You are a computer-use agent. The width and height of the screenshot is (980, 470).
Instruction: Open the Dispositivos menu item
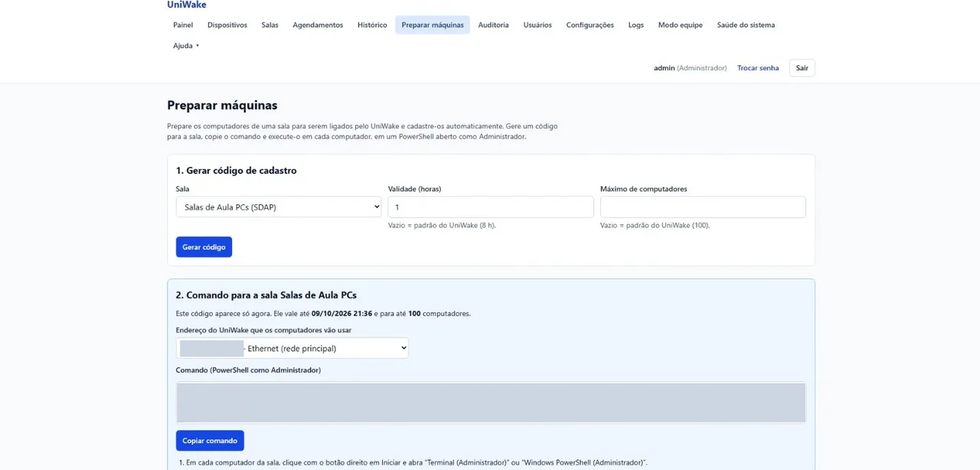click(x=227, y=25)
